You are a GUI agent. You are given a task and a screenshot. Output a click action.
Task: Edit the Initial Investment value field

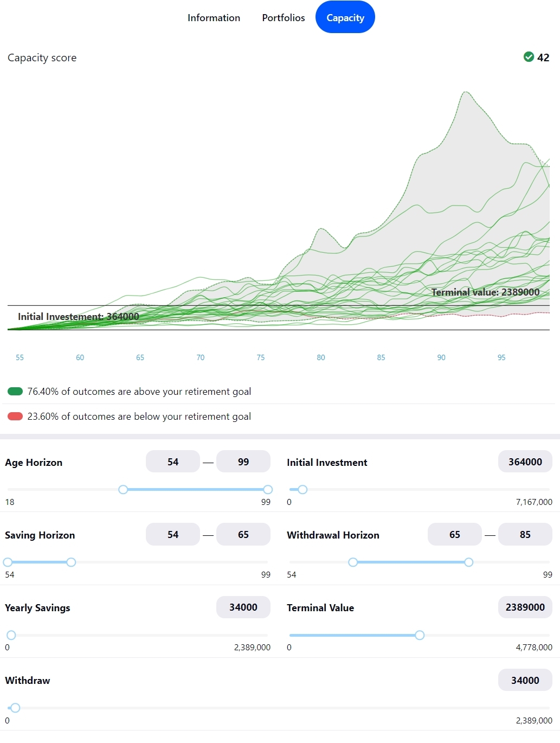click(x=525, y=462)
